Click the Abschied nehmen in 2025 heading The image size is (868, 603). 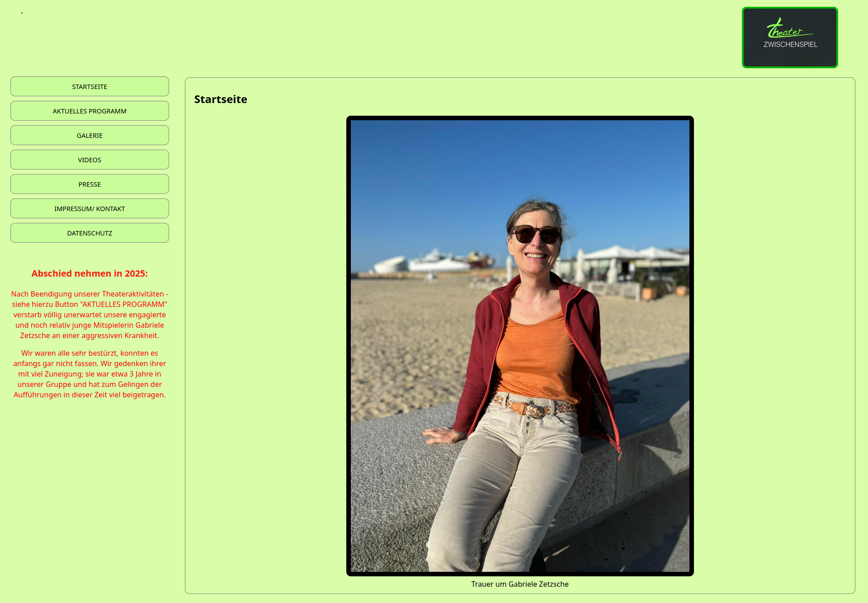(x=90, y=273)
